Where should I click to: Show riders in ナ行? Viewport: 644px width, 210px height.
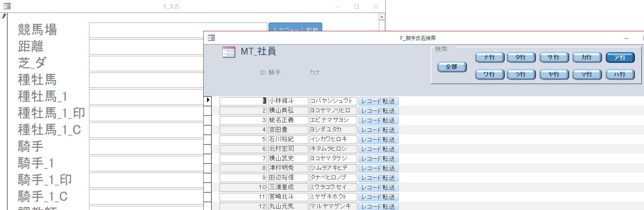click(x=489, y=57)
